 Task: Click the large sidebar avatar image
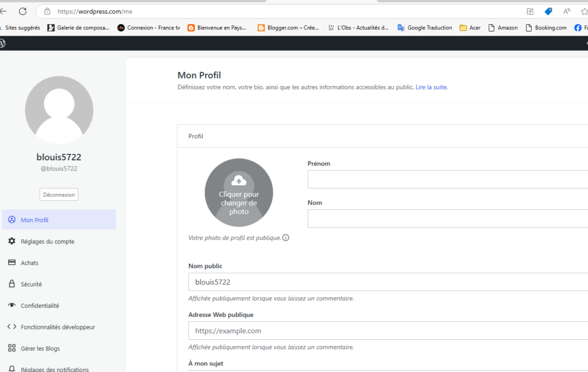pyautogui.click(x=59, y=110)
